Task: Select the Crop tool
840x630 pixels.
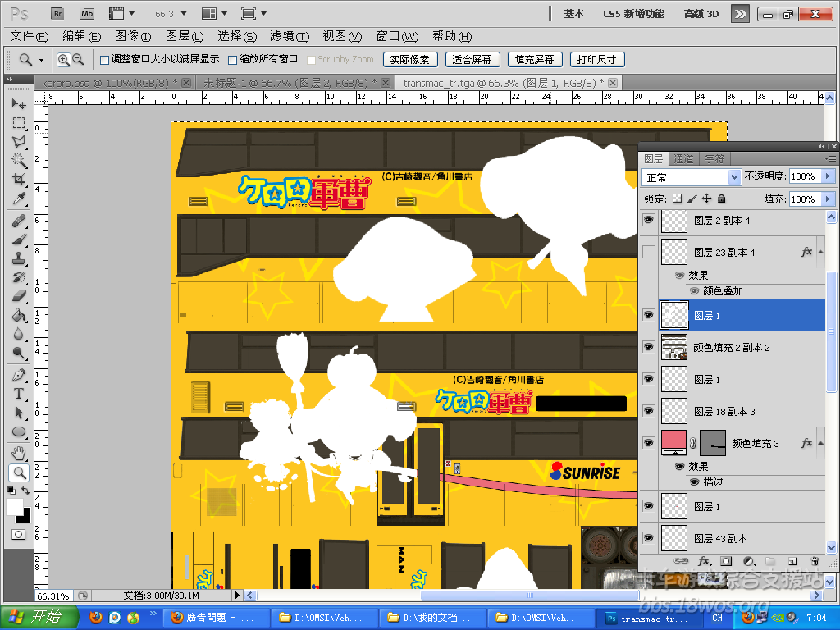Action: pyautogui.click(x=18, y=180)
